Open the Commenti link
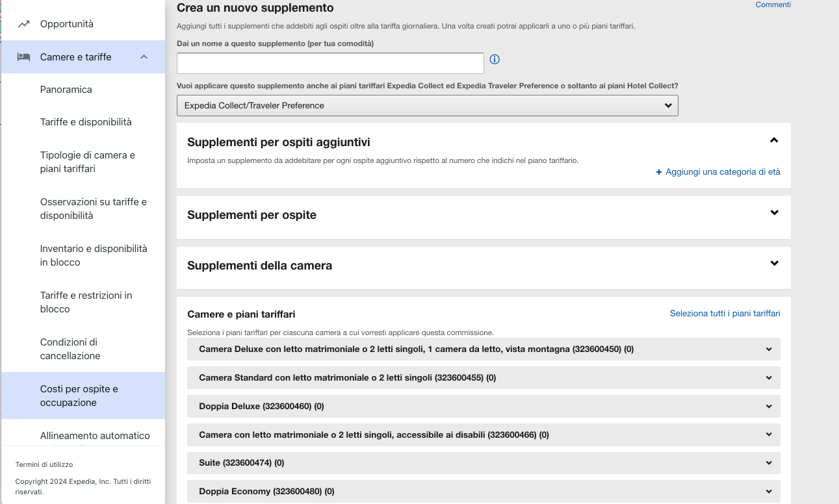 (773, 5)
